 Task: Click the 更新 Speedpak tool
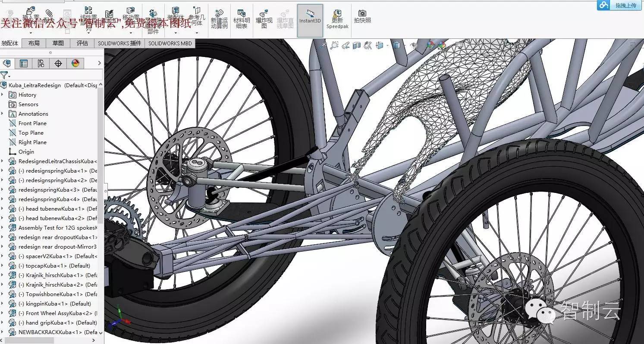tap(337, 18)
